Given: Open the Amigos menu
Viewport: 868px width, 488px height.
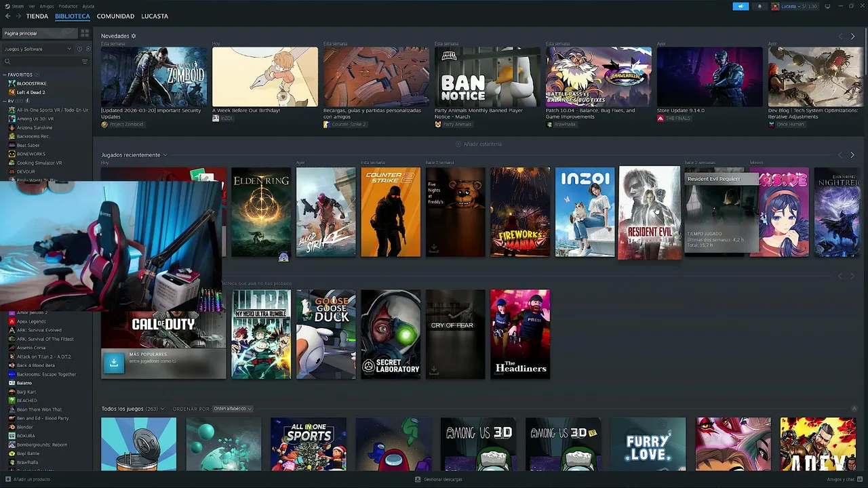Looking at the screenshot, I should pos(47,6).
